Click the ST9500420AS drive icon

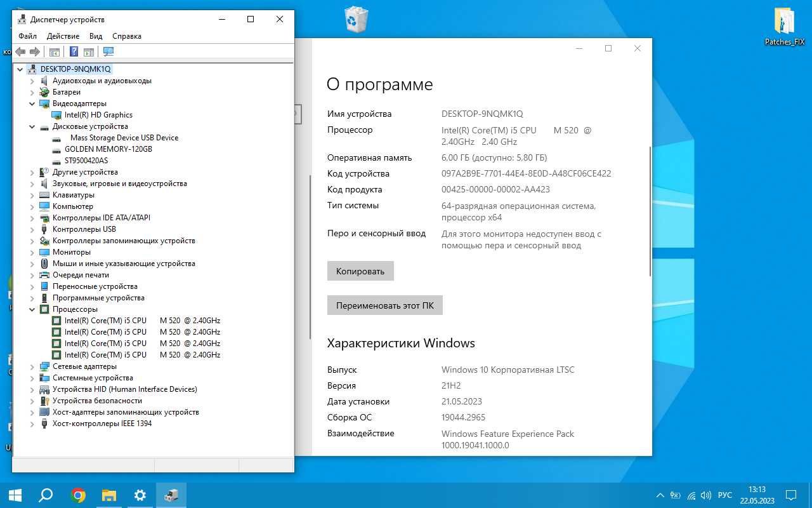point(56,161)
